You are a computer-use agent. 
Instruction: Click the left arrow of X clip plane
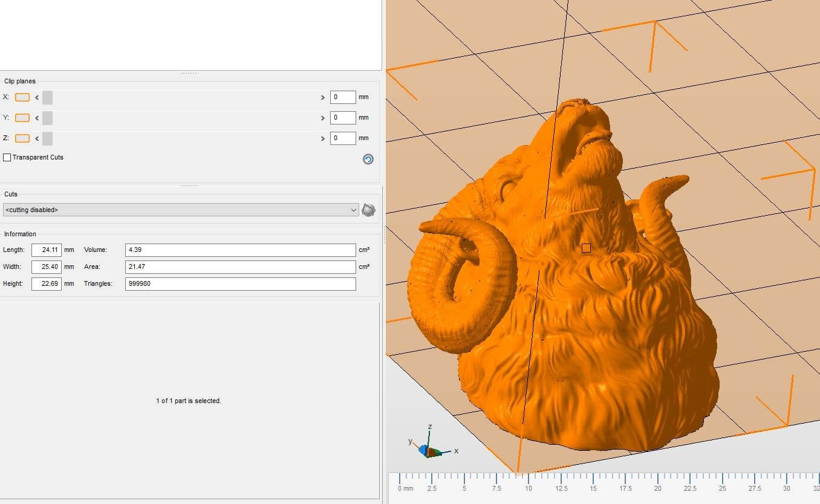tap(37, 97)
